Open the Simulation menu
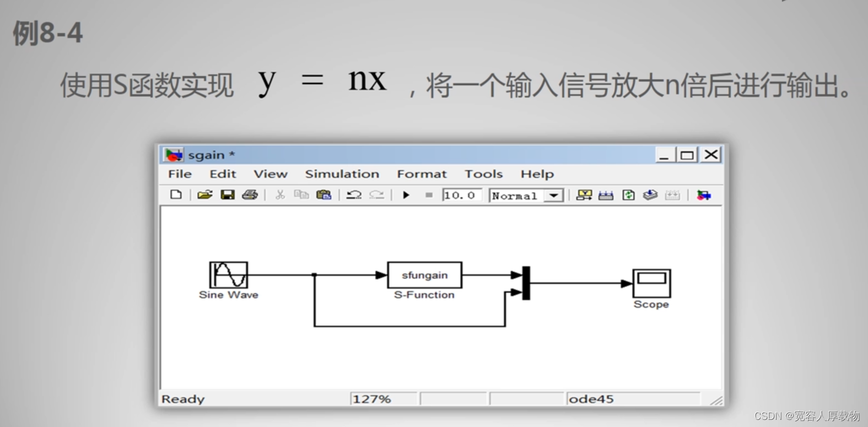This screenshot has width=868, height=427. coord(342,174)
